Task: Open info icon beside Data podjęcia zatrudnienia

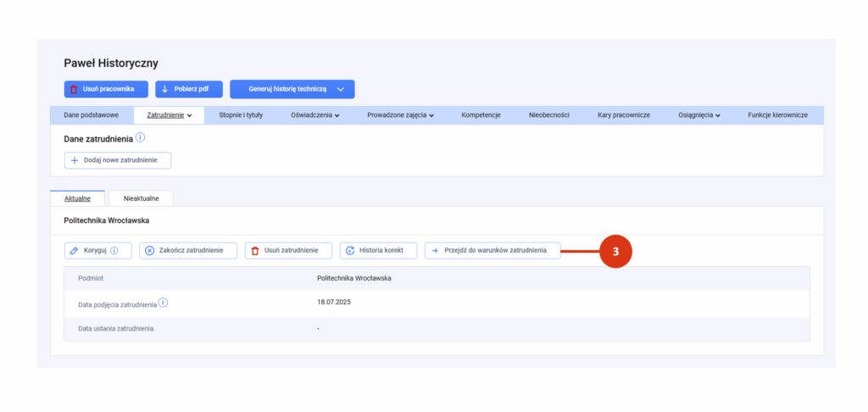Action: click(164, 303)
